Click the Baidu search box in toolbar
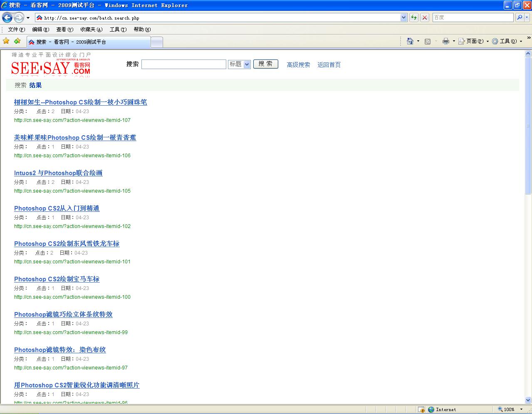The height and width of the screenshot is (414, 532). coord(473,17)
